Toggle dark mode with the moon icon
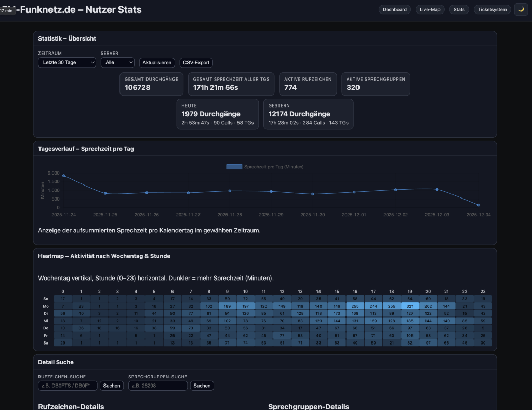 521,9
